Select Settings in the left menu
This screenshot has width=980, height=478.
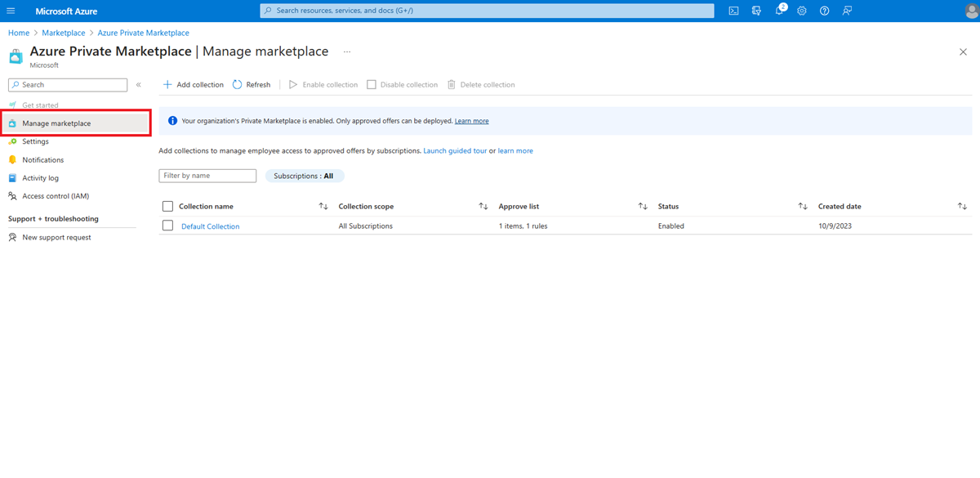[x=35, y=141]
